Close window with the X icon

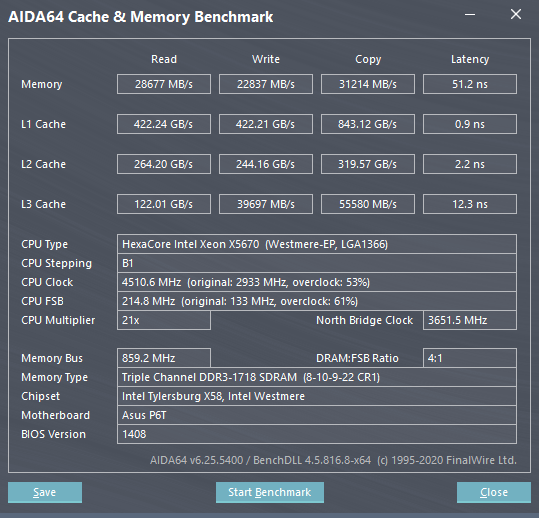pyautogui.click(x=516, y=14)
